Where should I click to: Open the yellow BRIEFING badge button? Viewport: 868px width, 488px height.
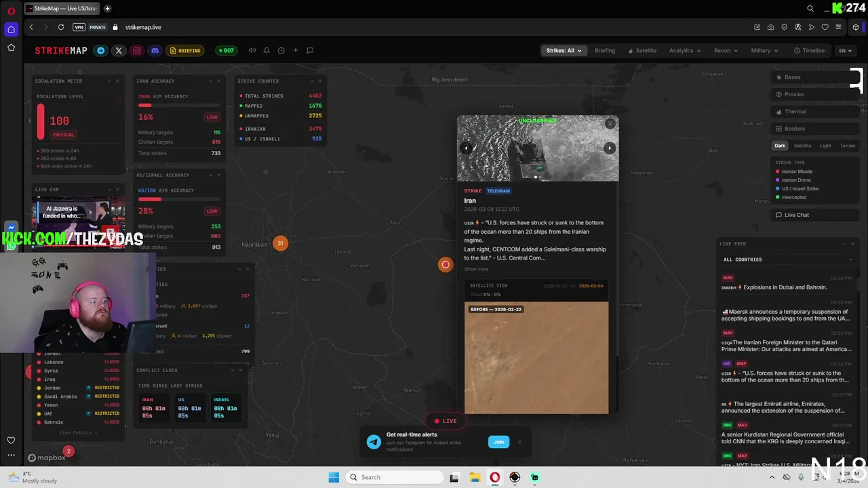point(186,50)
